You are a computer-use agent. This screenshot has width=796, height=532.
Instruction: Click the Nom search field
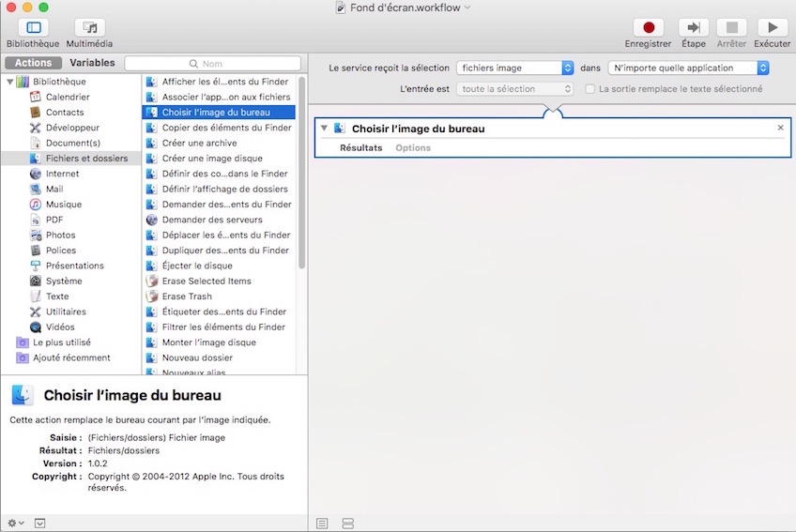pyautogui.click(x=213, y=64)
